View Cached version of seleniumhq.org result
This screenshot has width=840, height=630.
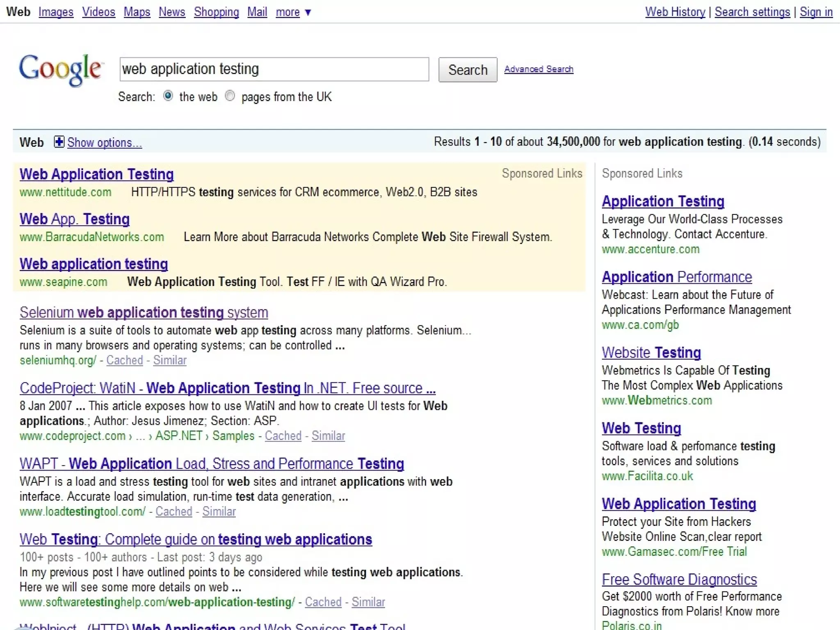124,360
